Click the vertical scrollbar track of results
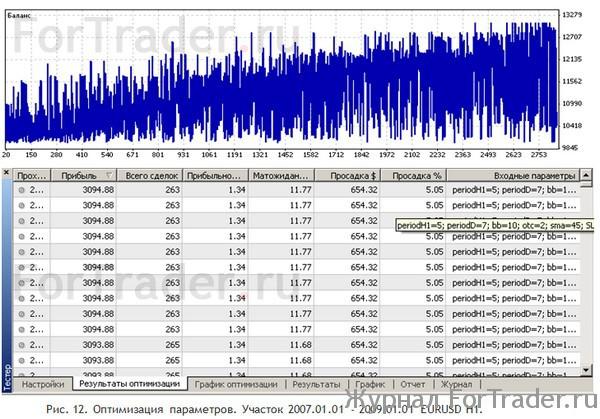Screen dimensions: 600x419 click(586, 276)
